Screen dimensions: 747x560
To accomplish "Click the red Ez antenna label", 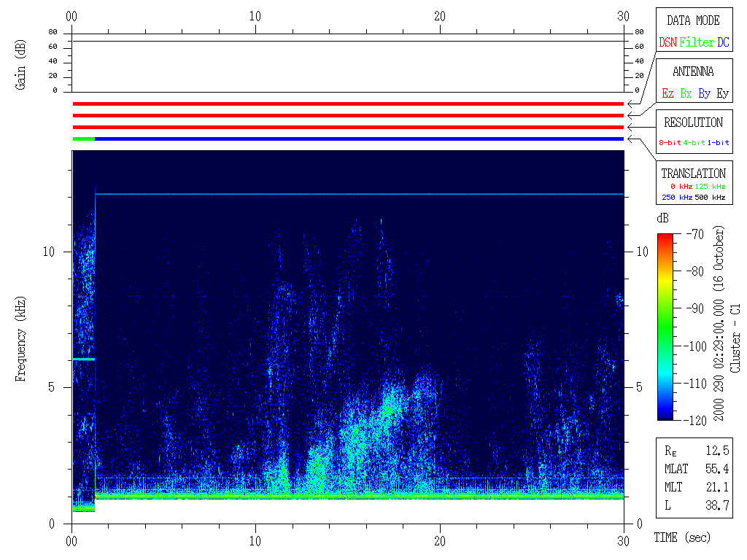I will [x=667, y=94].
